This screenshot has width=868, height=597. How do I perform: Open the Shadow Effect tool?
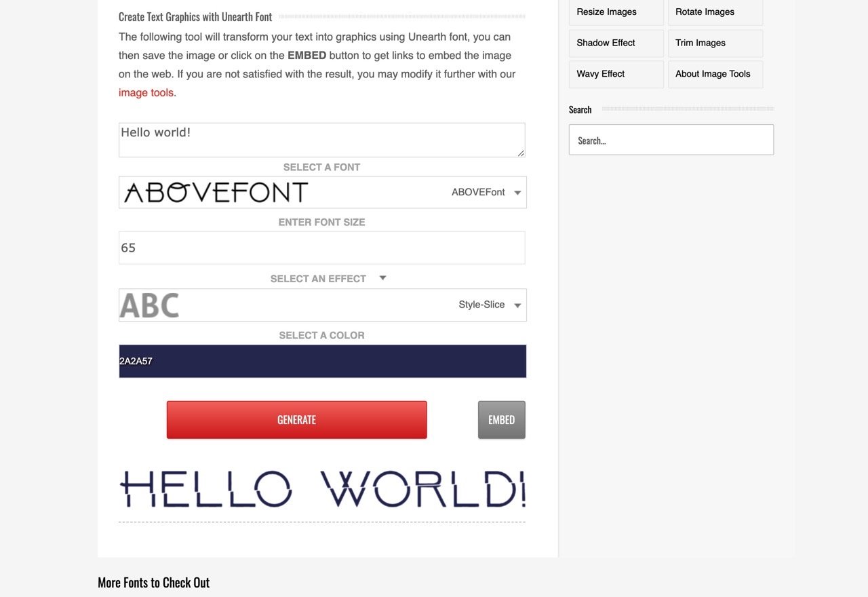[616, 43]
